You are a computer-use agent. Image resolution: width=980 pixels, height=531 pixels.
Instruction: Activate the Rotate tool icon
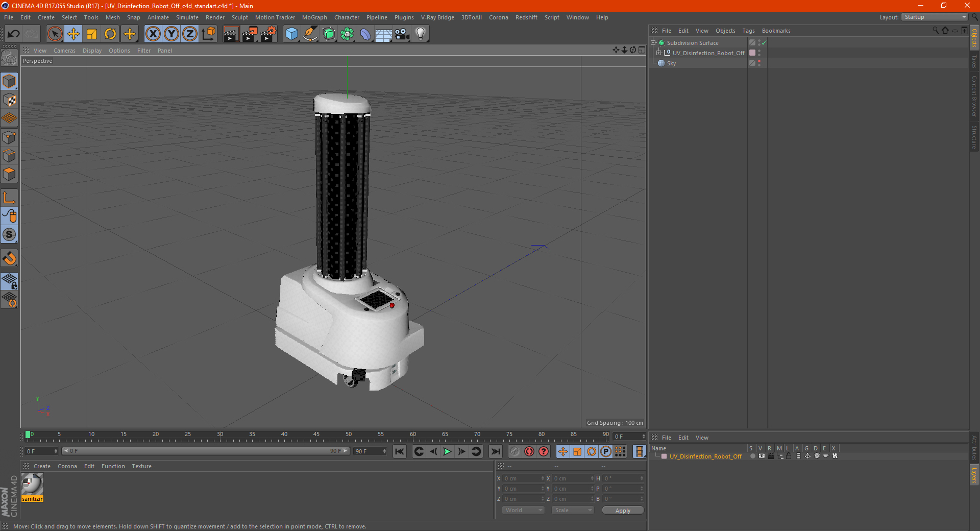tap(110, 34)
